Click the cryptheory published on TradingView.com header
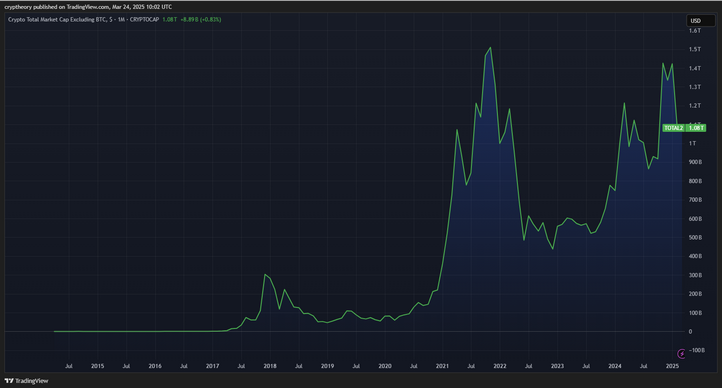Viewport: 722px width, 388px height. (x=88, y=7)
